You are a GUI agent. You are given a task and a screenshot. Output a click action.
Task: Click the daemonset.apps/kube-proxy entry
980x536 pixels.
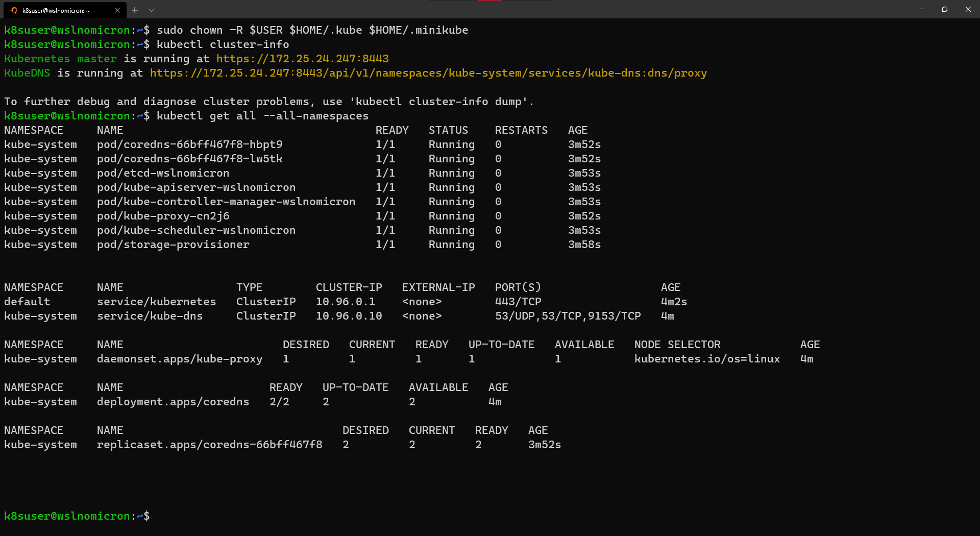click(180, 359)
